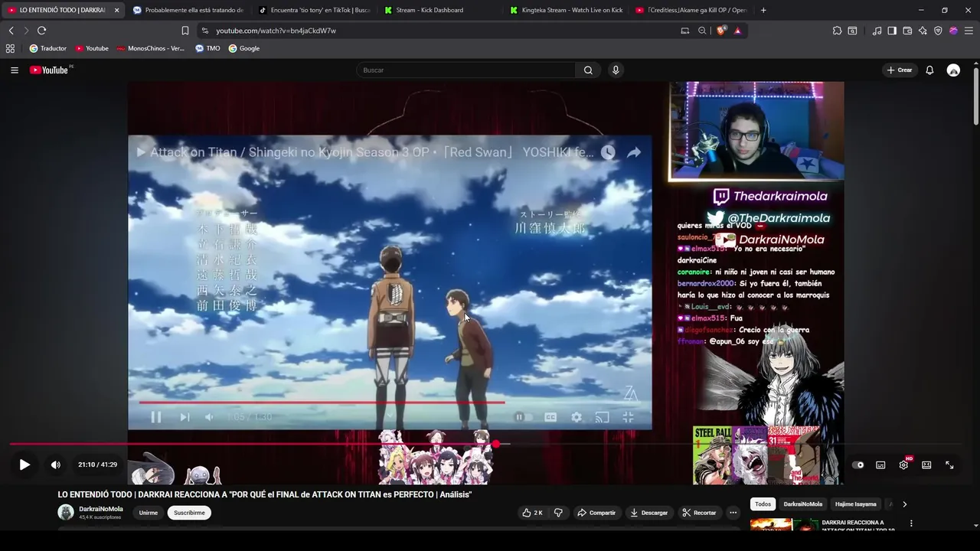This screenshot has width=980, height=551.
Task: Click the browser address bar URL
Action: tap(276, 31)
